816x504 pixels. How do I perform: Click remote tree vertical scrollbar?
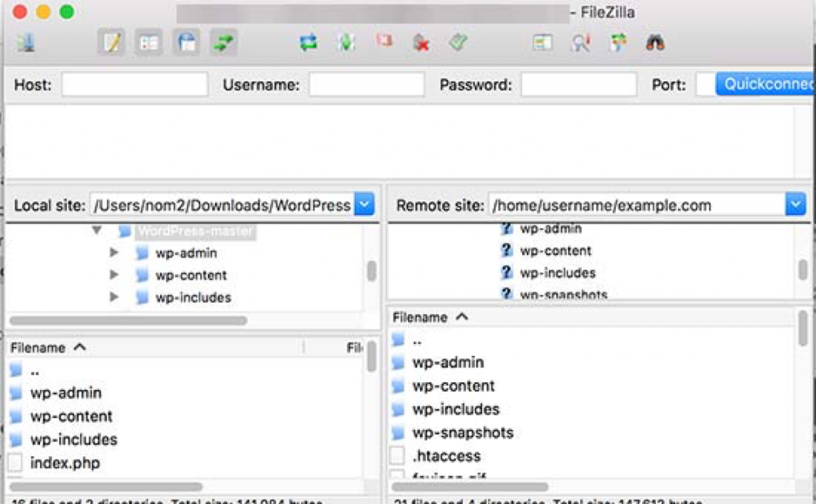803,270
